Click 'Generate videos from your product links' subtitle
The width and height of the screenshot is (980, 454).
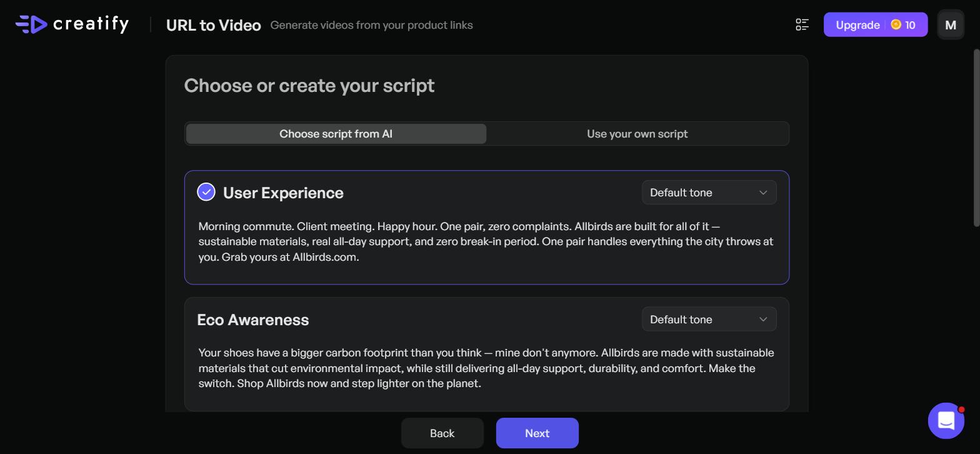coord(372,25)
